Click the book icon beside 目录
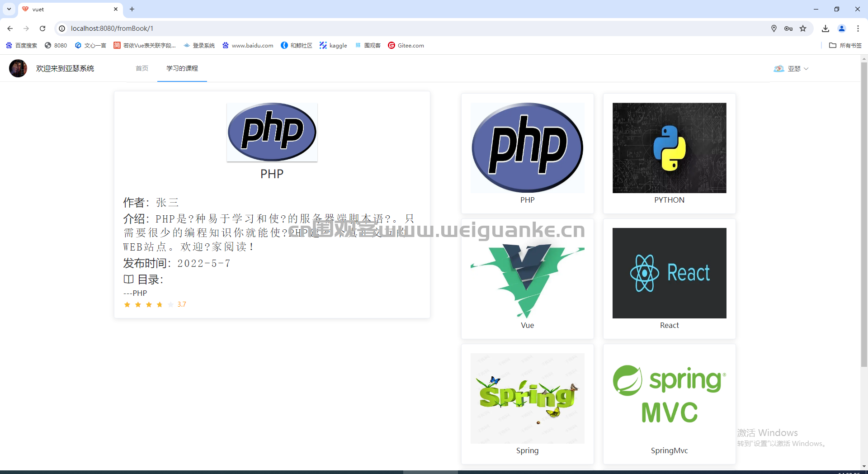The width and height of the screenshot is (868, 474). point(128,280)
